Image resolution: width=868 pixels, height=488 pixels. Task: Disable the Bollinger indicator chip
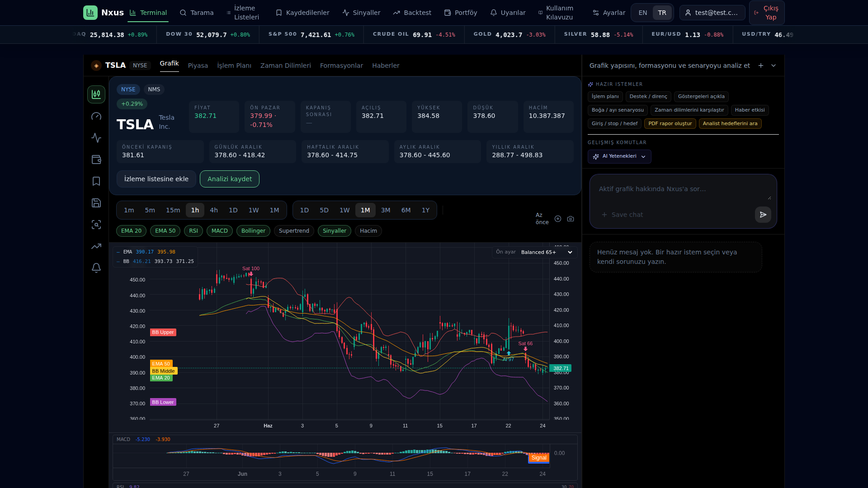pyautogui.click(x=253, y=231)
